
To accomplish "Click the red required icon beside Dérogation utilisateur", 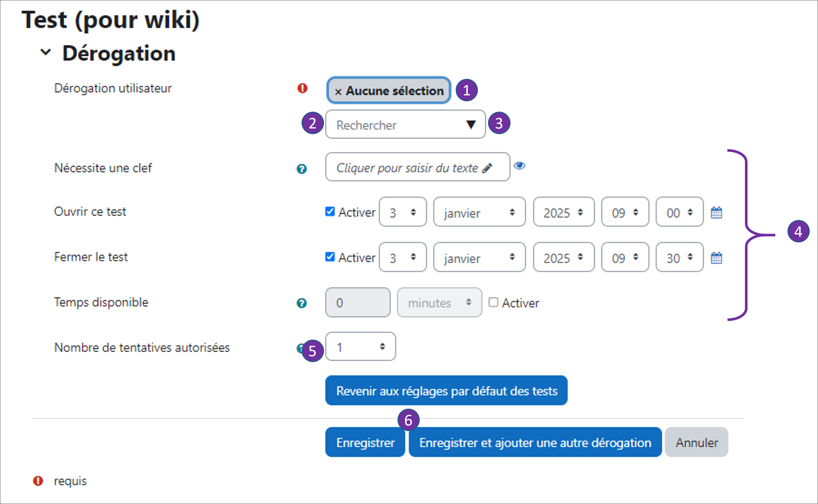I will pyautogui.click(x=303, y=88).
